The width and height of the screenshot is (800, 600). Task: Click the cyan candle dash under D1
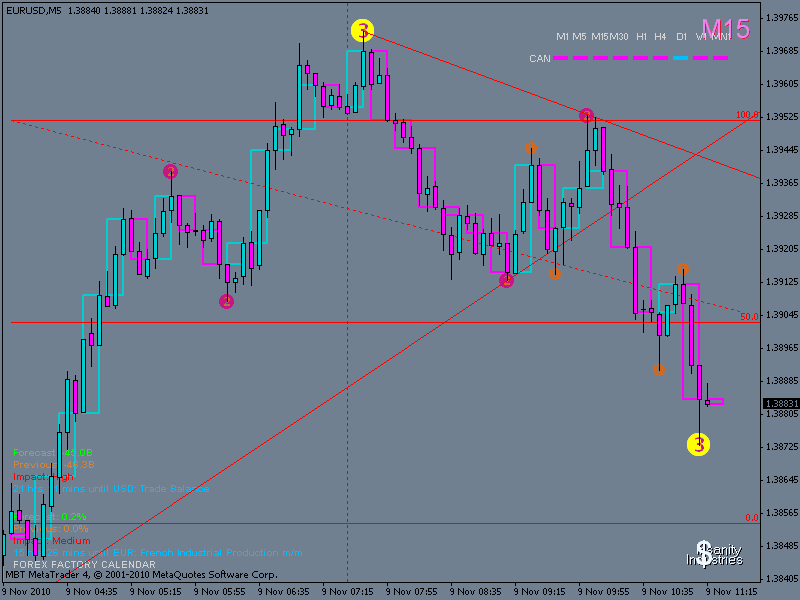coord(680,58)
